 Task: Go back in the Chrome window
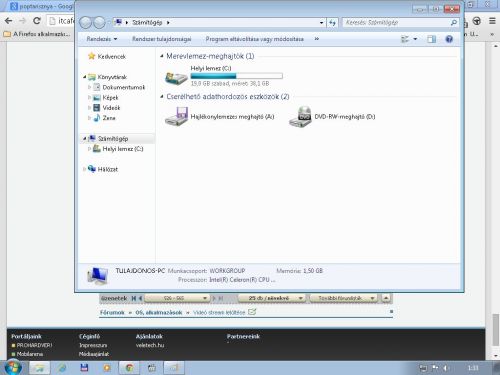[x=9, y=21]
